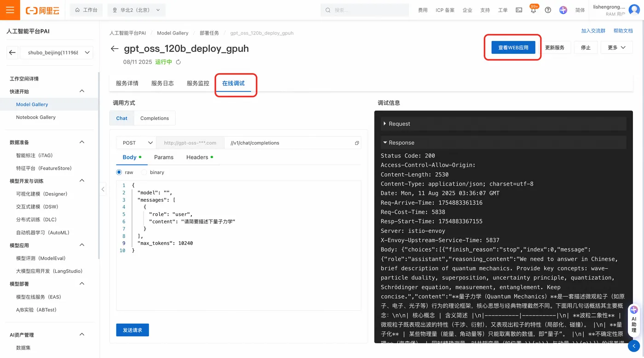This screenshot has height=358, width=644.
Task: Open the help question mark icon
Action: 548,10
